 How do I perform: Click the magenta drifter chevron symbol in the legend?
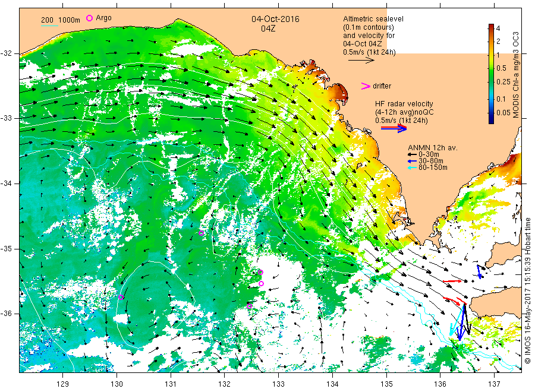(366, 86)
